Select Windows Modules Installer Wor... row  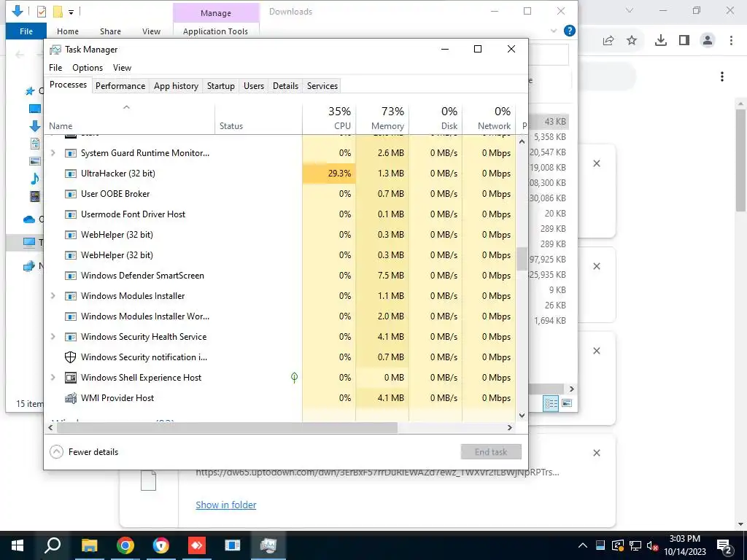pos(279,316)
